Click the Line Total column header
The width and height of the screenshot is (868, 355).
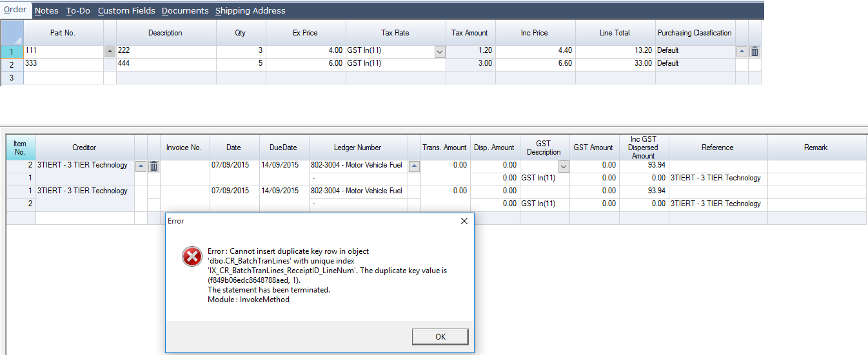615,33
